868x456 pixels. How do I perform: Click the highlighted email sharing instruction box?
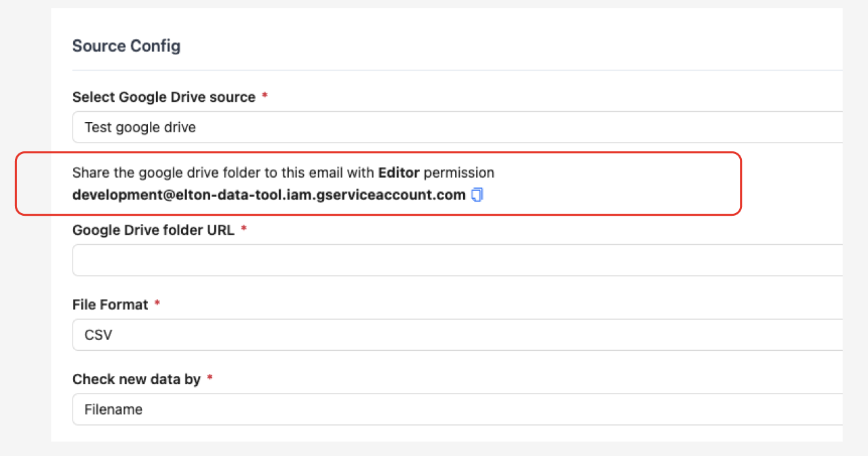tap(378, 183)
